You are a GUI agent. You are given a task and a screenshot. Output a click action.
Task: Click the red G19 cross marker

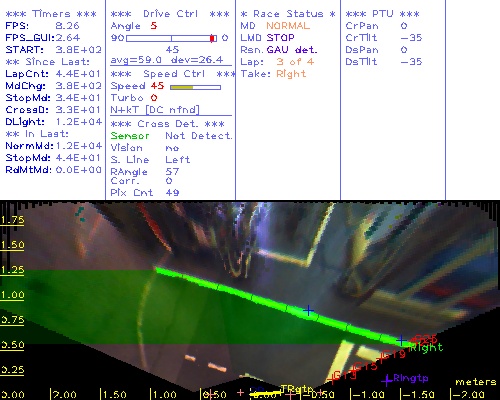(382, 358)
